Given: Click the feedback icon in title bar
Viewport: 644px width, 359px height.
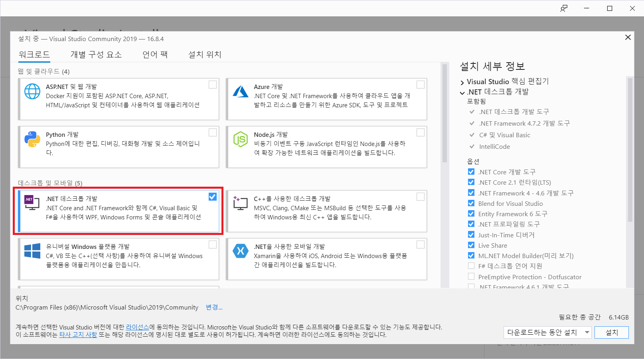Looking at the screenshot, I should 564,8.
